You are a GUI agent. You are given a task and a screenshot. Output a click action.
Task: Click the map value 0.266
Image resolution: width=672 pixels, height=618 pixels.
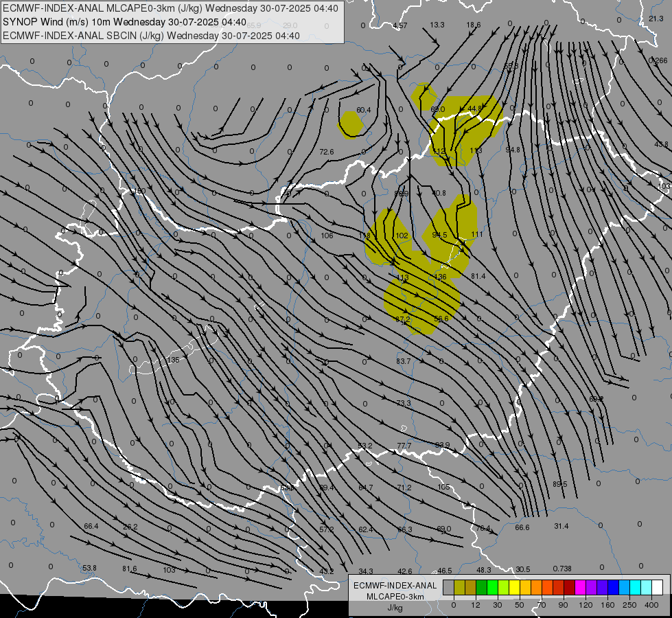click(658, 61)
